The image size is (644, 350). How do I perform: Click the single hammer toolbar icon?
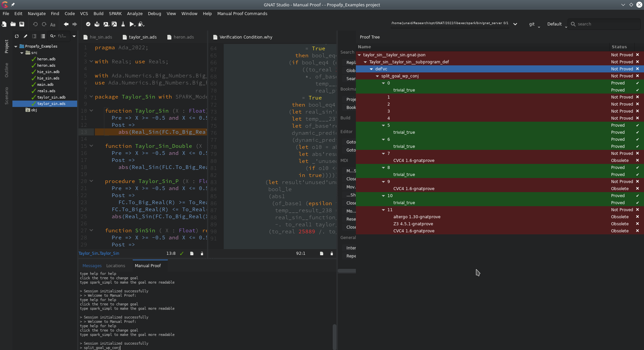(106, 24)
